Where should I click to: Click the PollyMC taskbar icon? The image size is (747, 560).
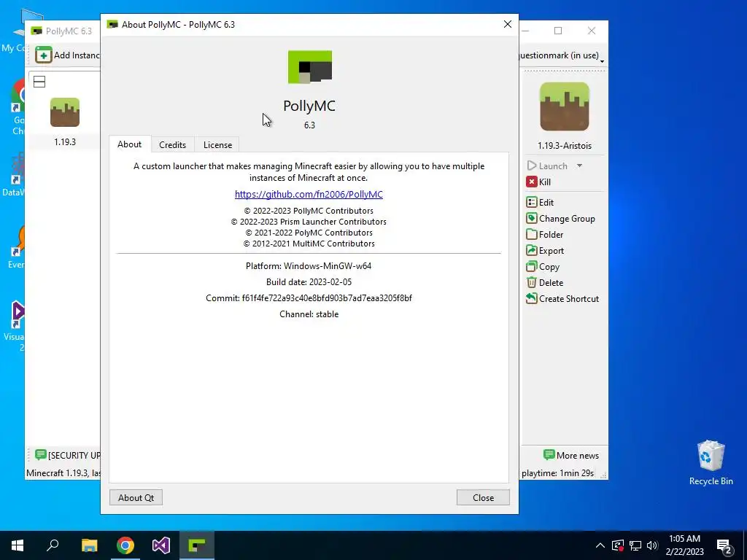(x=197, y=545)
